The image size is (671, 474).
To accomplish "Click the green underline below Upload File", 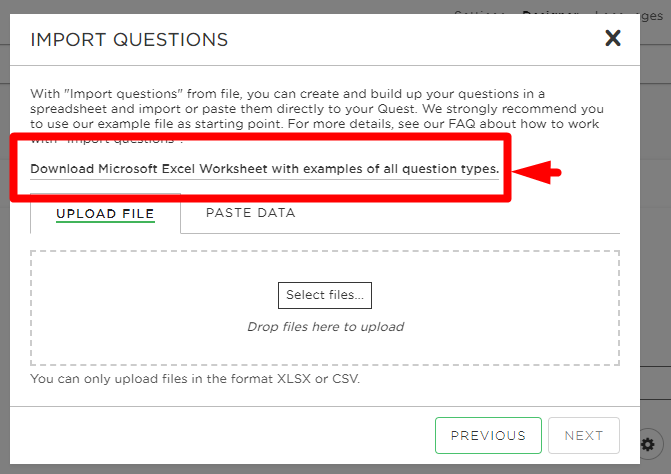I will [105, 222].
